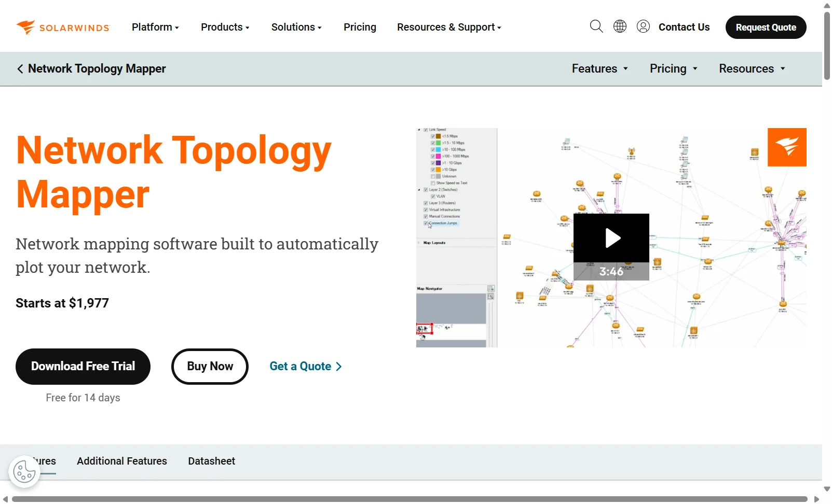Screen dimensions: 832x504
Task: Open the user account icon
Action: [x=643, y=26]
